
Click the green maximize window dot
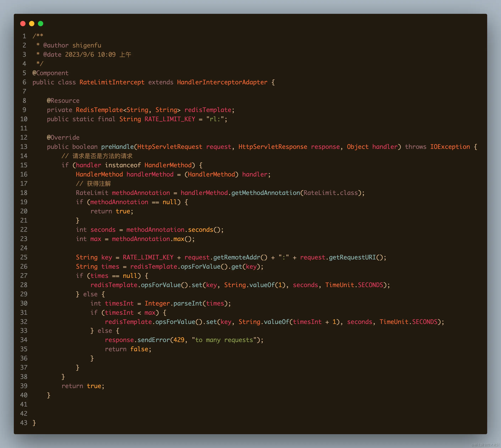(41, 24)
